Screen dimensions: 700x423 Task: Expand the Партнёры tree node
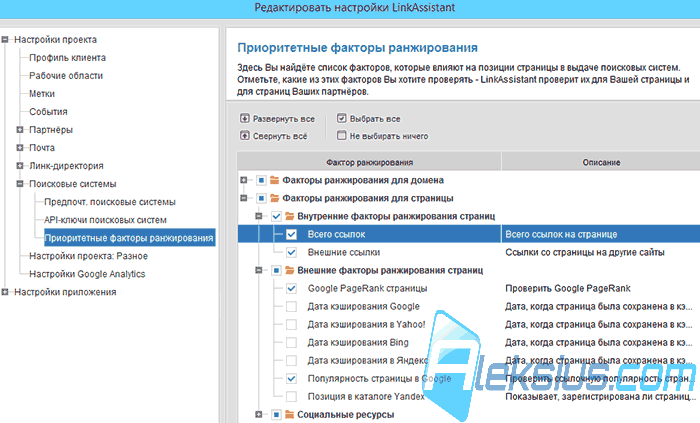tap(20, 130)
